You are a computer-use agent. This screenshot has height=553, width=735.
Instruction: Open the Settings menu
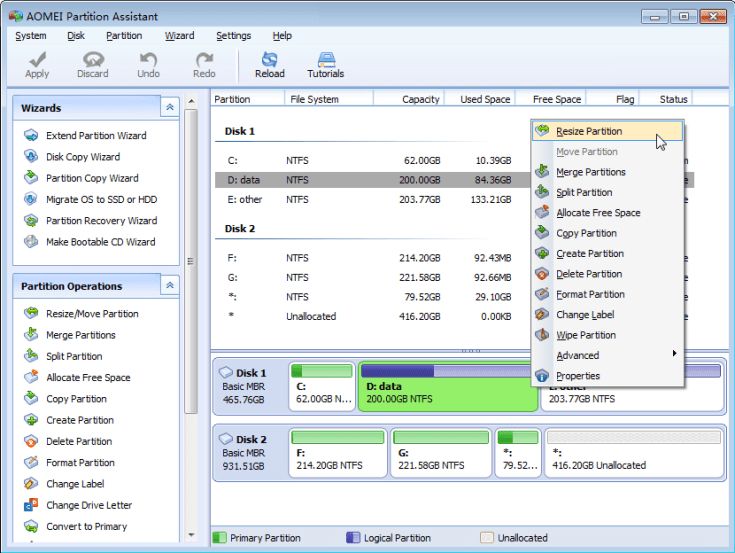[x=233, y=36]
